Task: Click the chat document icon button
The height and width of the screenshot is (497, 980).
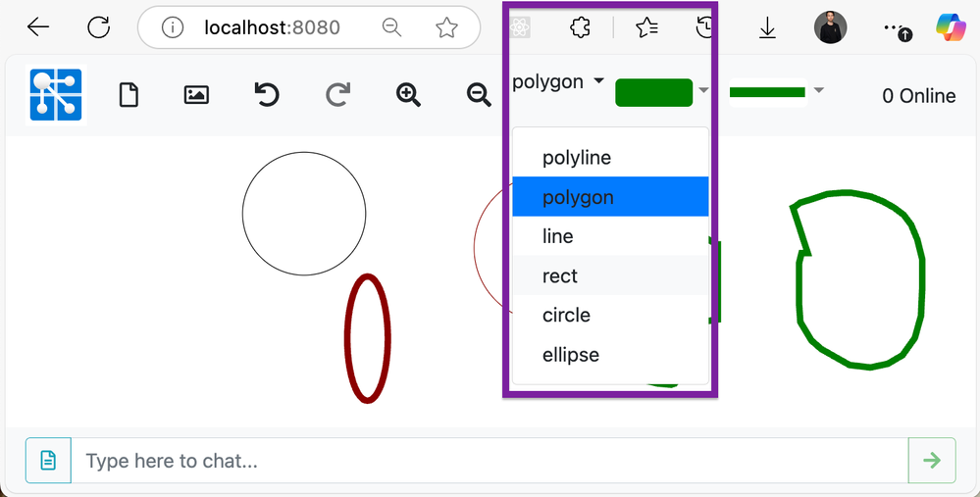Action: [48, 461]
